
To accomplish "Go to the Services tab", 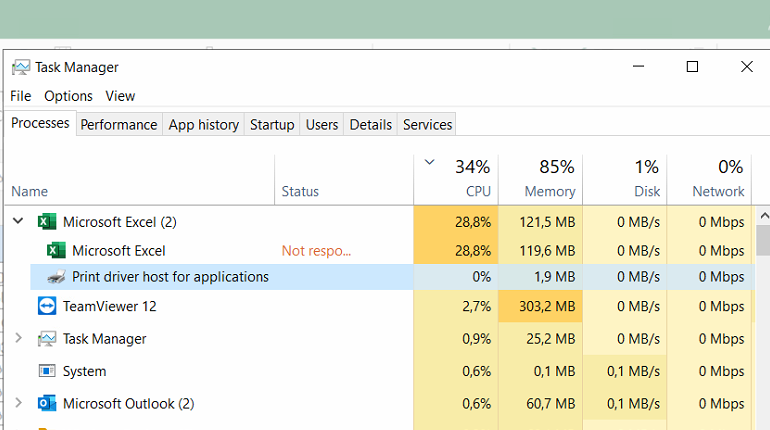I will [x=427, y=124].
